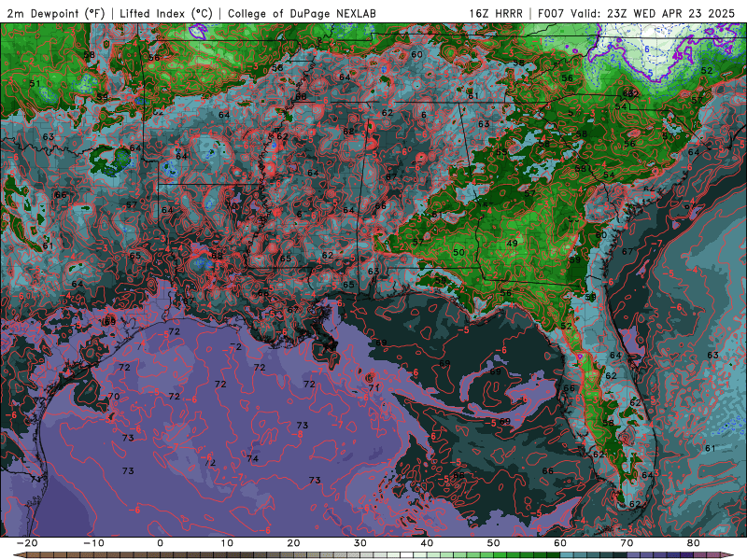Image resolution: width=747 pixels, height=560 pixels.
Task: Click the "Lifted Index (°C)" title text
Action: pyautogui.click(x=166, y=13)
